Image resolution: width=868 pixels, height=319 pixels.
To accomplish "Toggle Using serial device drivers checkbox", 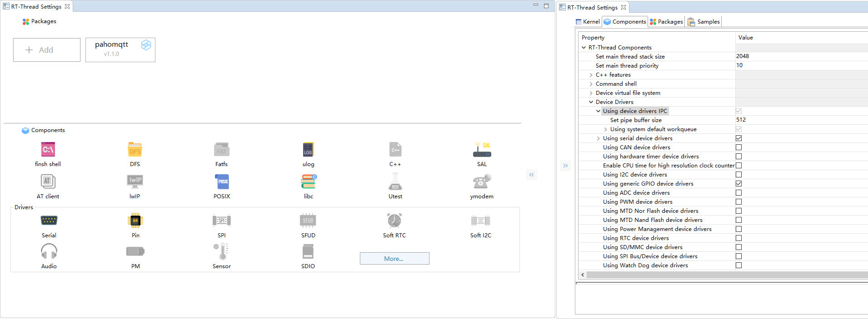I will click(738, 138).
